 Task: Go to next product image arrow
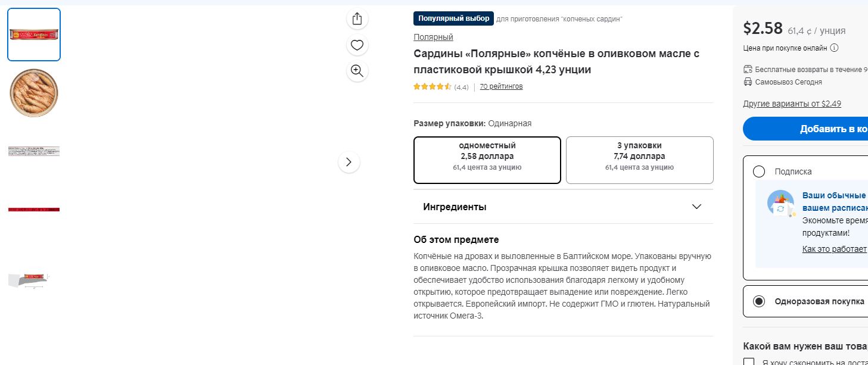point(349,162)
